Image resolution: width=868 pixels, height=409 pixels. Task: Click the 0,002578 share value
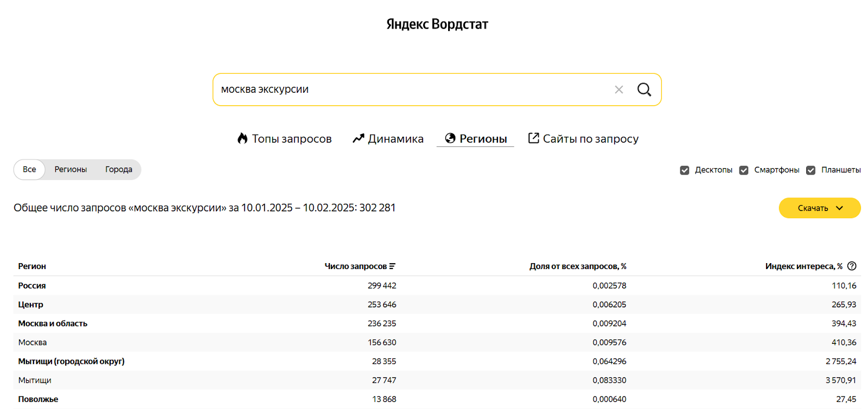(x=609, y=285)
